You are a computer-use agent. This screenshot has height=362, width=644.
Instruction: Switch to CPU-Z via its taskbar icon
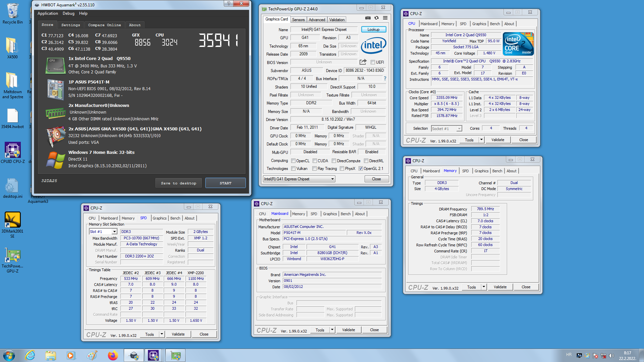(x=153, y=355)
